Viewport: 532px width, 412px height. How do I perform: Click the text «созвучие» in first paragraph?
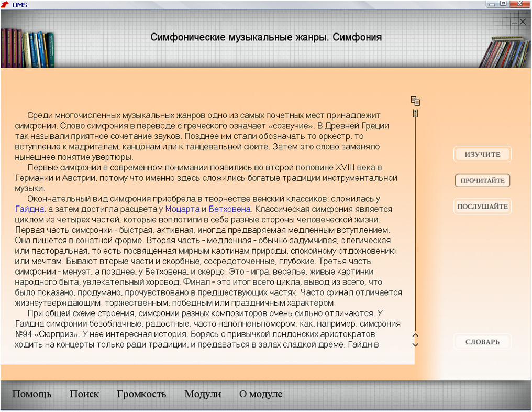(291, 126)
